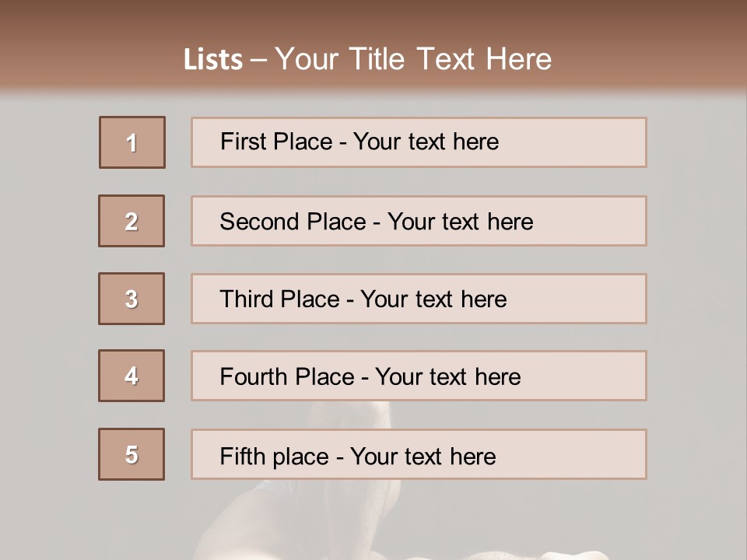
Task: Click the word 'Fifth' in last row
Action: (242, 456)
